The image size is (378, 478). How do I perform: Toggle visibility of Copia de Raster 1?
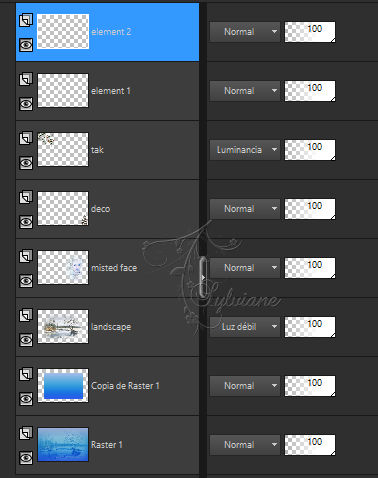(26, 399)
